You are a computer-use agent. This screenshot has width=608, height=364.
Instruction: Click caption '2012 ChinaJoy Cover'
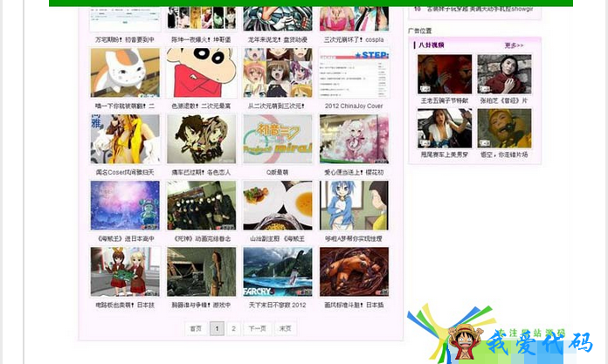tap(354, 106)
